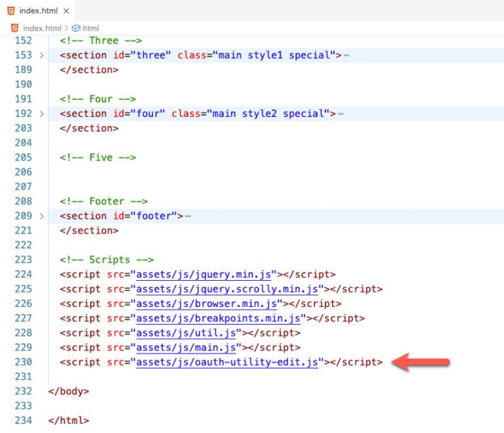This screenshot has height=433, width=504.
Task: Unfold the footer section chevron on line 209
Action: 41,216
